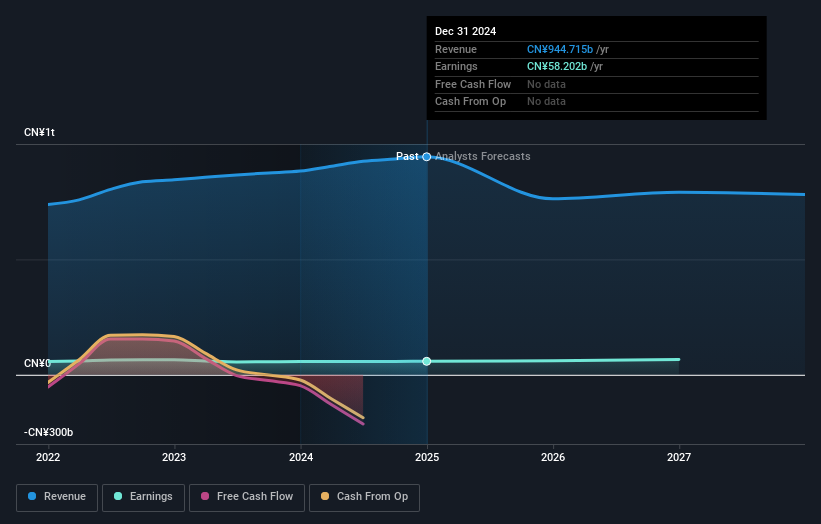Click the CN¥1t y-axis label
Screen dimensions: 821x524
[x=39, y=132]
